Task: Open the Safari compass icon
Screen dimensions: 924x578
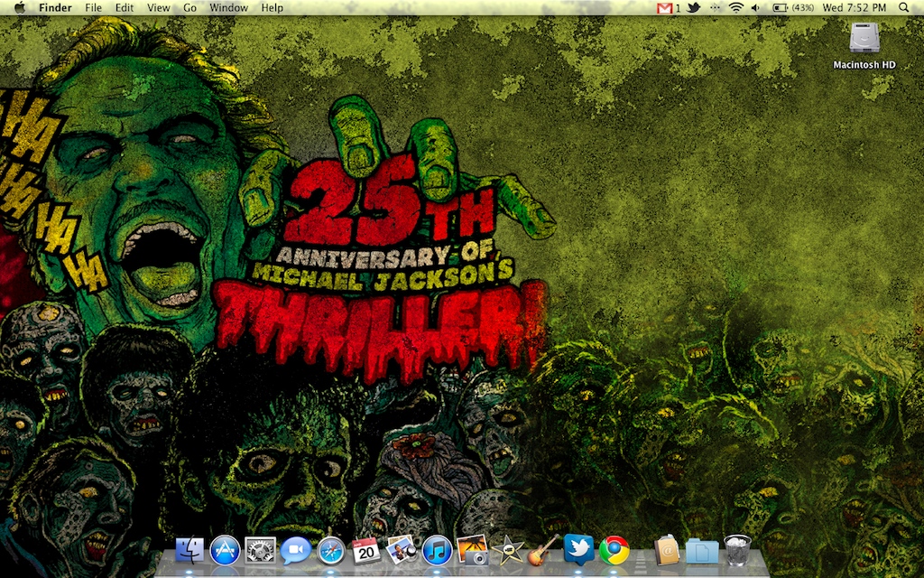Action: (x=331, y=551)
